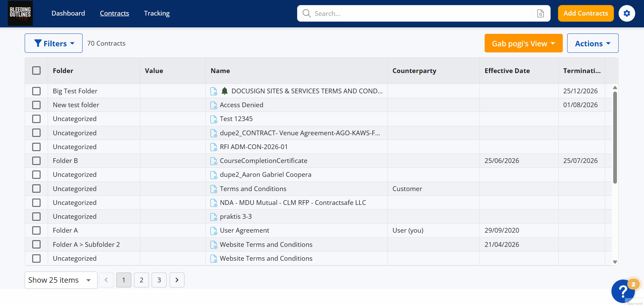Check the Folder A User Agreement checkbox
644x305 pixels.
[36, 230]
